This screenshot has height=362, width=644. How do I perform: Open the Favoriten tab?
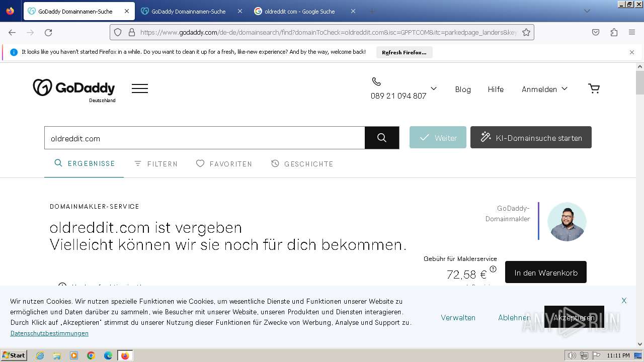click(x=224, y=164)
